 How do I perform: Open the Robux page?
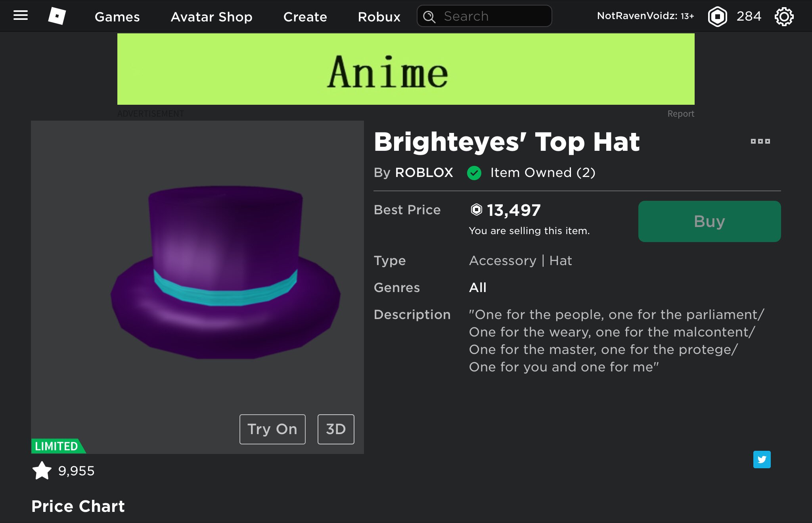pos(379,17)
